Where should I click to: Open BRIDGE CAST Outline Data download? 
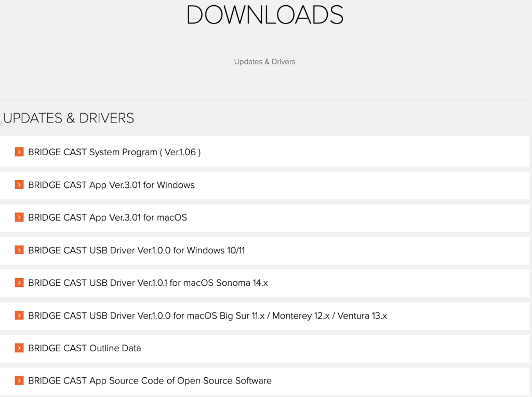coord(85,348)
